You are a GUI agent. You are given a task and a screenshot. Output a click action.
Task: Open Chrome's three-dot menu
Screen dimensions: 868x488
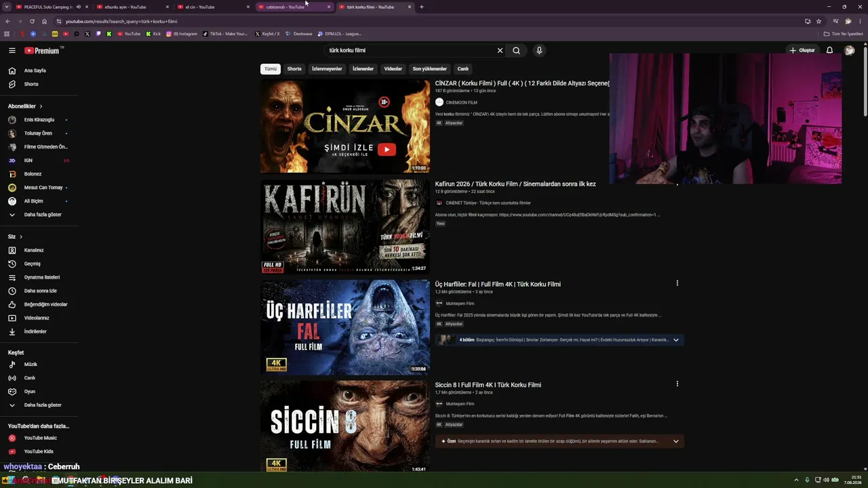pos(860,21)
